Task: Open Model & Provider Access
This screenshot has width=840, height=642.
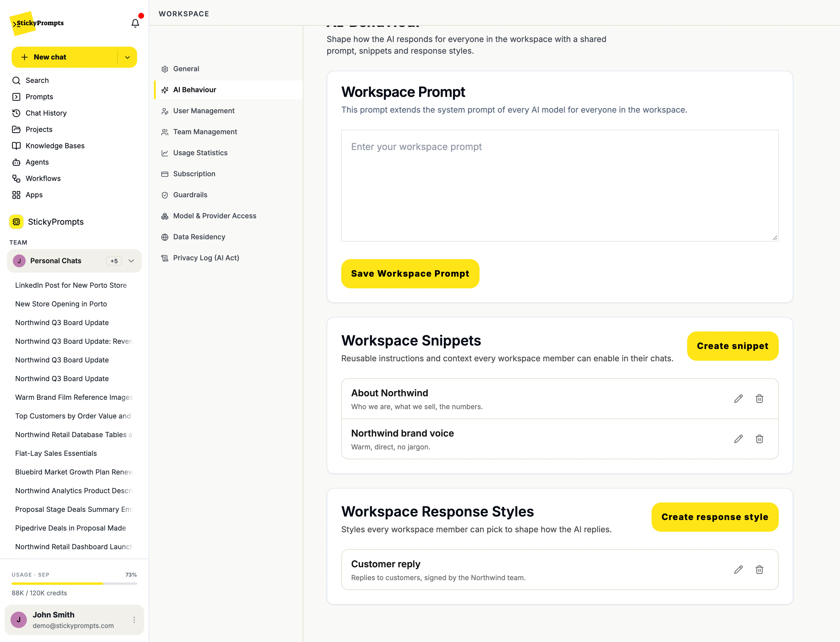Action: coord(228,216)
